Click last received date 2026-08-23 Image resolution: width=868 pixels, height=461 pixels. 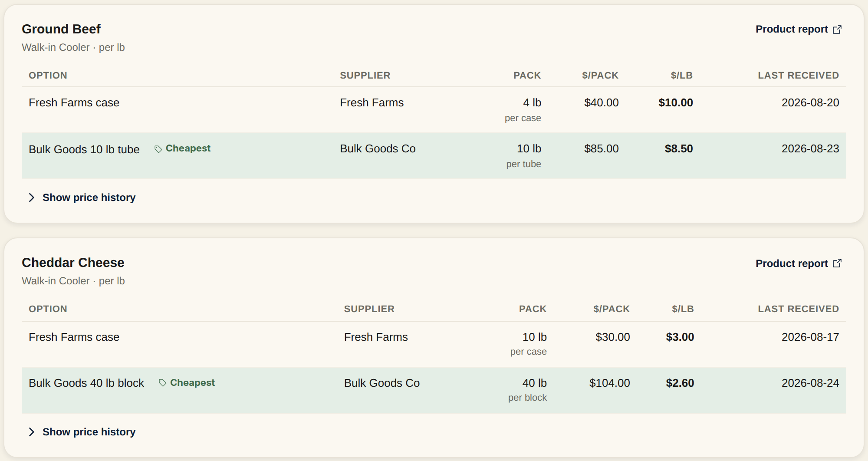[810, 149]
